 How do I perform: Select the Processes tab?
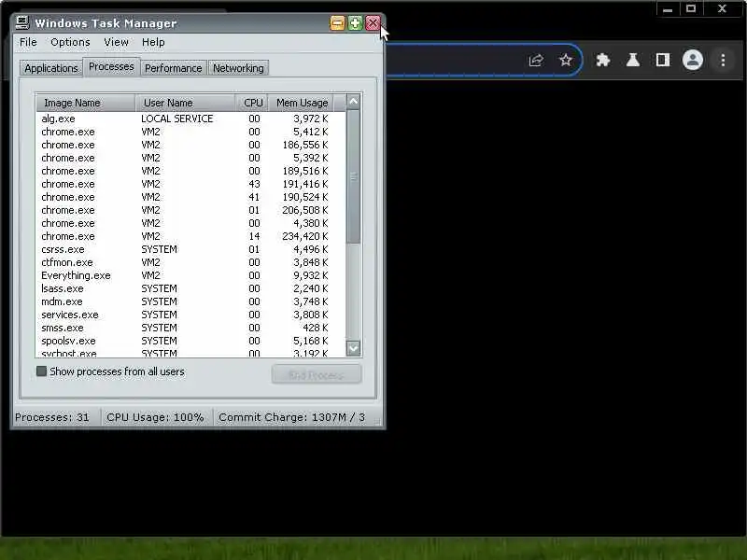pos(111,66)
